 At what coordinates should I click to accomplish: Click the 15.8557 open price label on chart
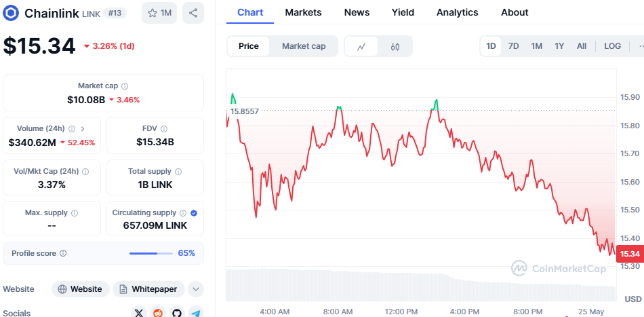click(x=244, y=111)
